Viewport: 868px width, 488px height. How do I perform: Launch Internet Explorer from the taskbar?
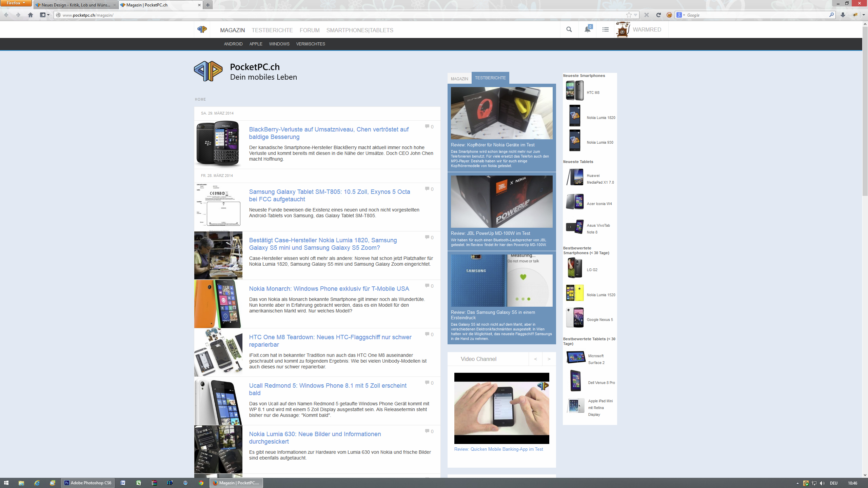click(x=37, y=483)
